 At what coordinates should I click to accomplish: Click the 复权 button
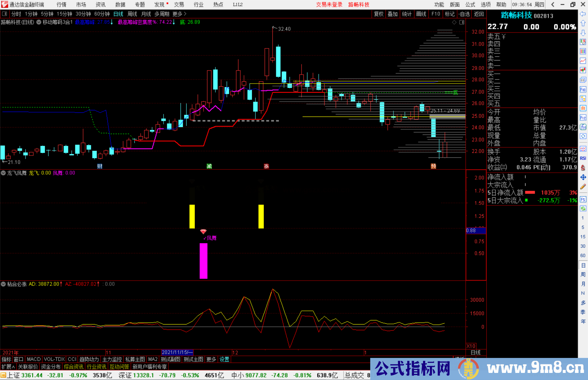(x=378, y=14)
